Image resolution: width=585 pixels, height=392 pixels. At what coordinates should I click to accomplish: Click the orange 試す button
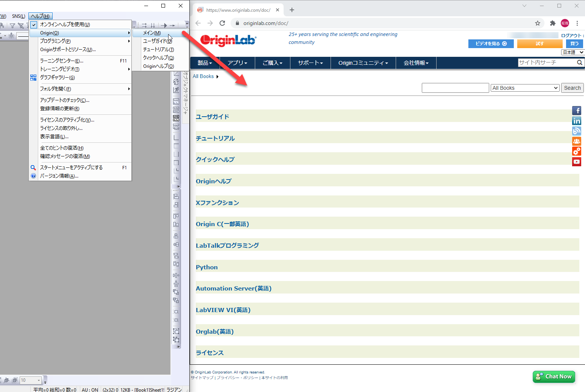540,44
